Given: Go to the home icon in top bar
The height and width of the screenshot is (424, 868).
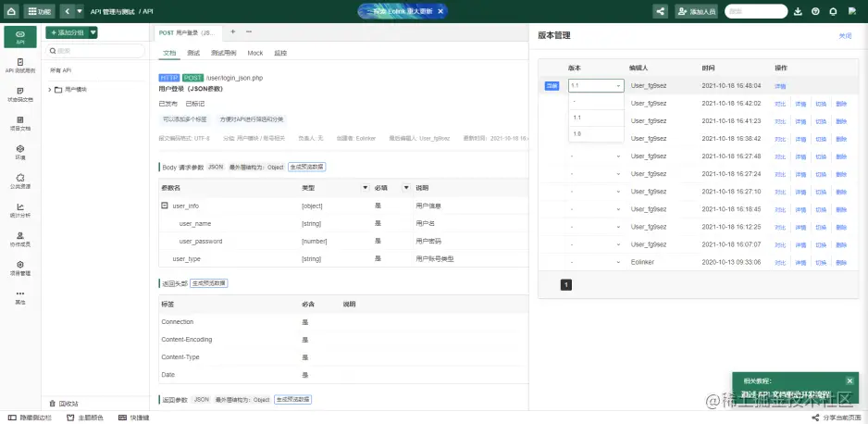Looking at the screenshot, I should 12,11.
